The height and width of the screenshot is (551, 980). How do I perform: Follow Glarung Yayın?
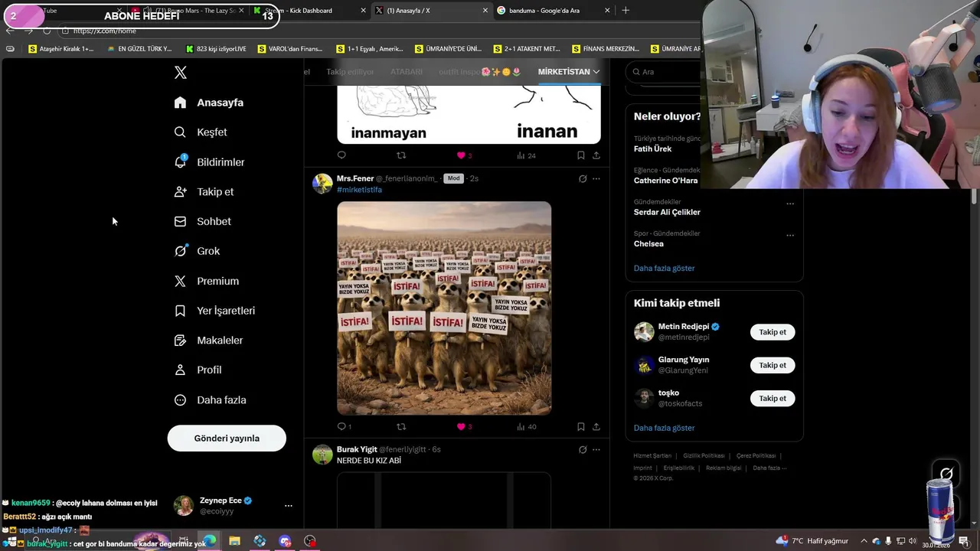coord(773,365)
